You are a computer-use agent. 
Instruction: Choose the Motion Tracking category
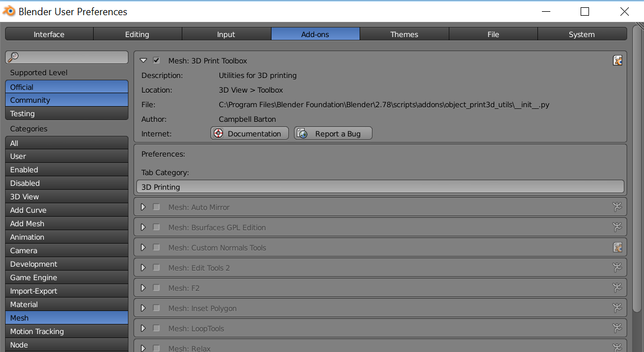67,331
